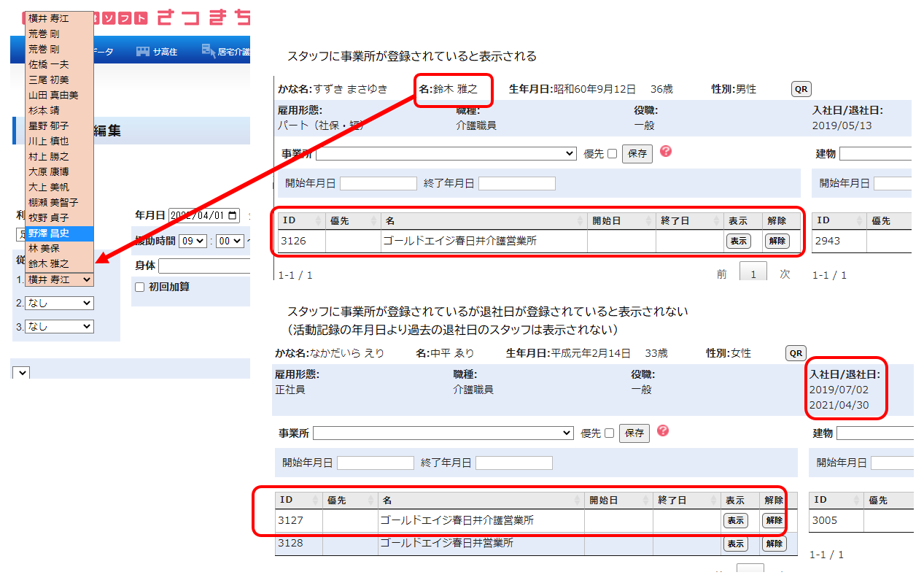Click the QR button for 中平 えり
This screenshot has width=924, height=583.
click(796, 353)
